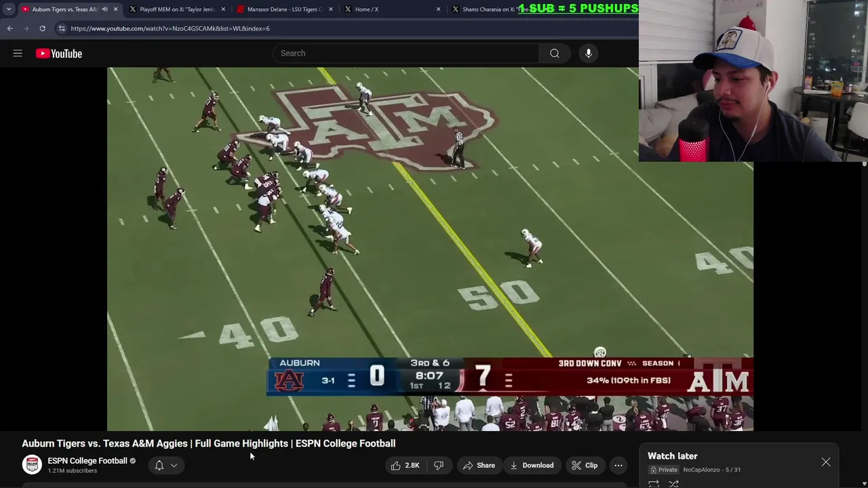The image size is (868, 488).
Task: Close the Watch later playlist panel
Action: click(826, 462)
